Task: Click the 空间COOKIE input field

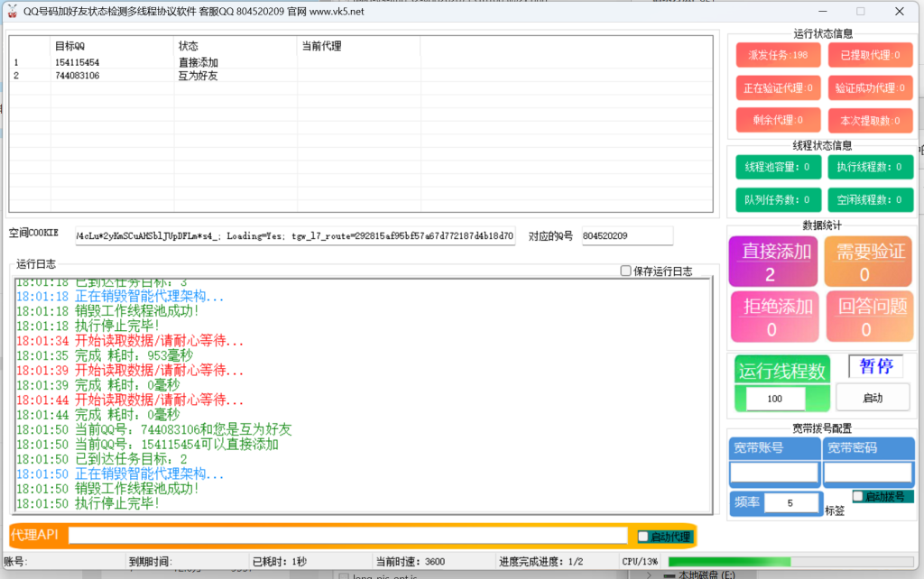Action: (295, 235)
